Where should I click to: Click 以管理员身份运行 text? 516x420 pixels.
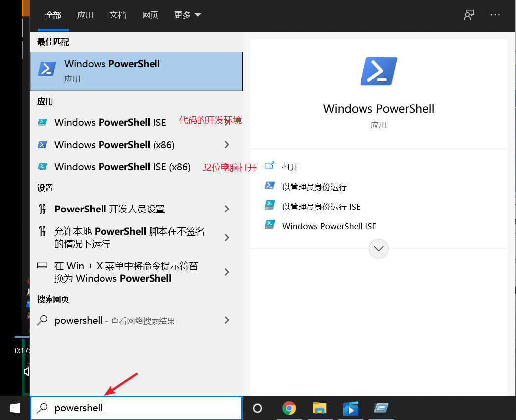(x=314, y=187)
